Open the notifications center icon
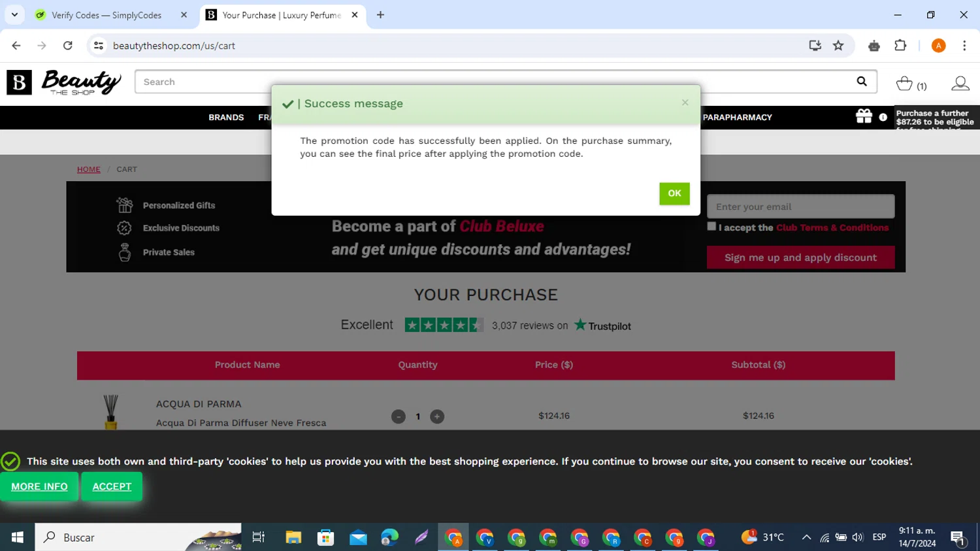Image resolution: width=980 pixels, height=551 pixels. click(958, 538)
